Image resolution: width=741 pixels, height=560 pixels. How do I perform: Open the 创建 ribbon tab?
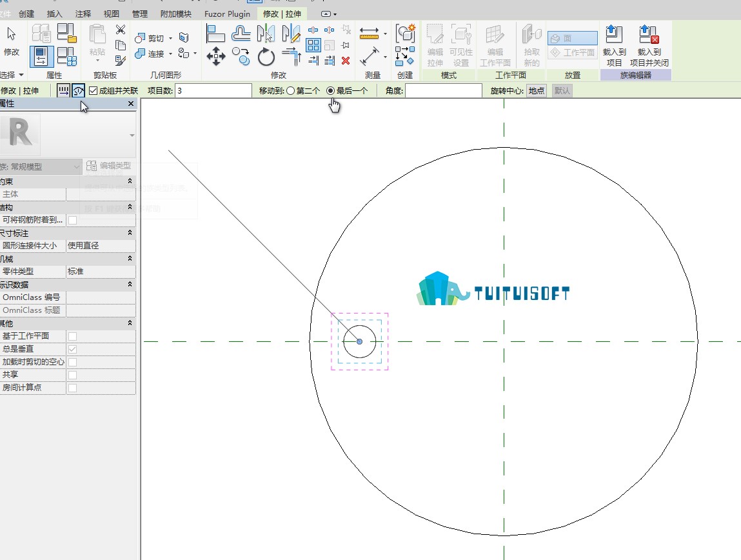(26, 14)
